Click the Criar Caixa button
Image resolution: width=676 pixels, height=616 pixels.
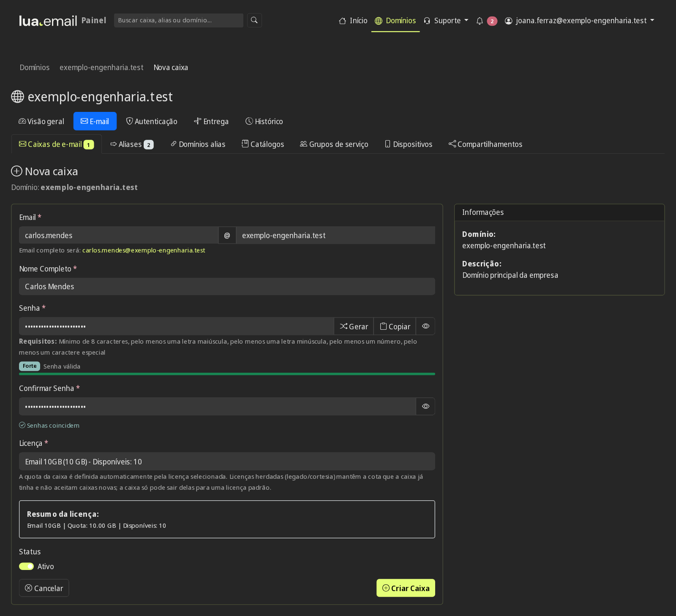406,588
